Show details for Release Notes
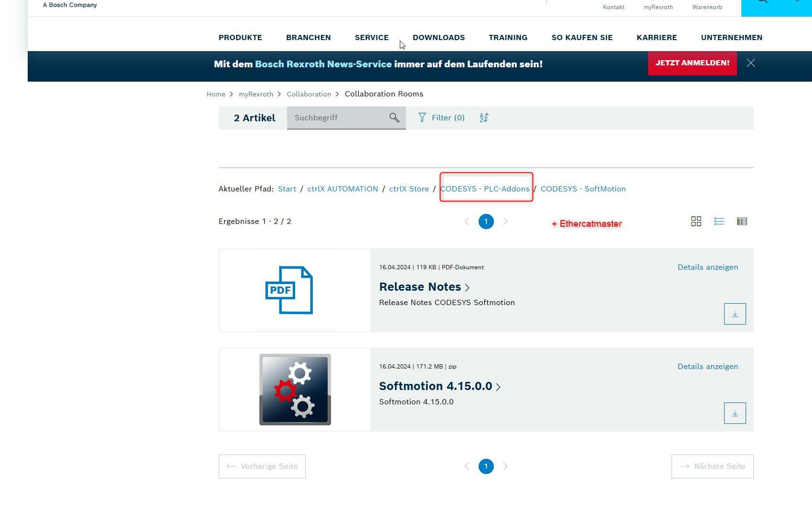 [x=708, y=267]
